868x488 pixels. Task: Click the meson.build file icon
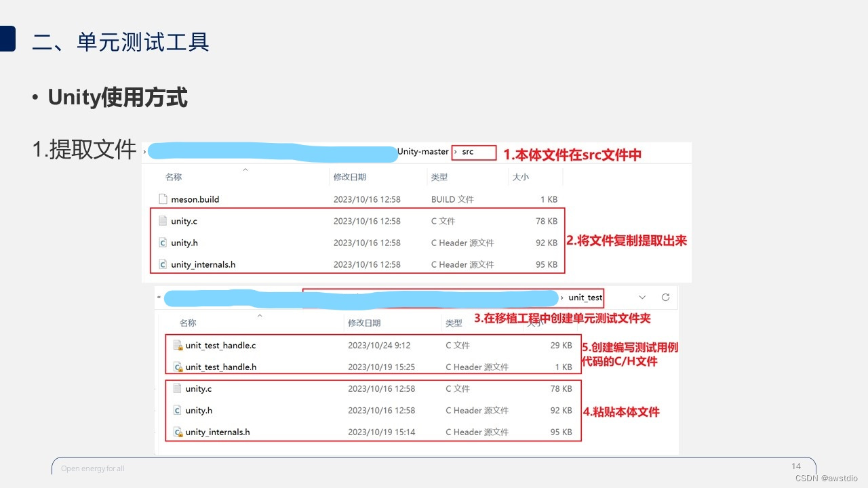tap(163, 199)
